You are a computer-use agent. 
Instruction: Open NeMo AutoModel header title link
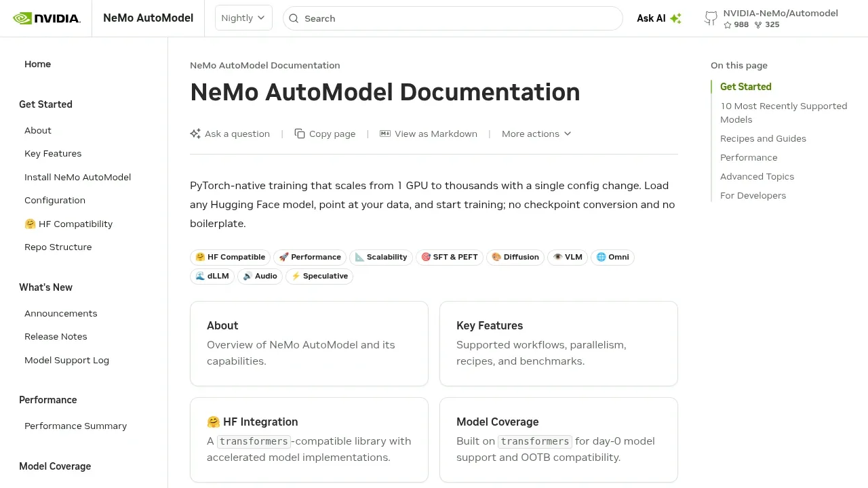pyautogui.click(x=148, y=18)
